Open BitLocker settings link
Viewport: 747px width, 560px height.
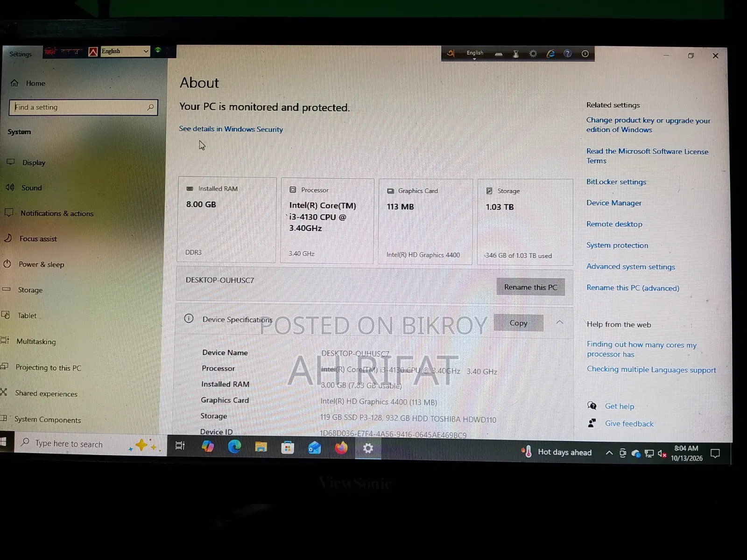tap(616, 182)
